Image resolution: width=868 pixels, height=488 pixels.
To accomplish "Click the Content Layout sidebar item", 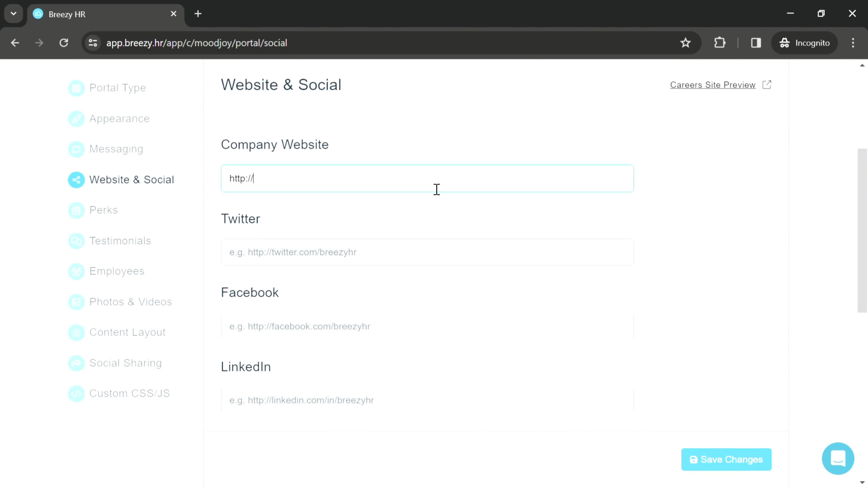I will tap(127, 332).
